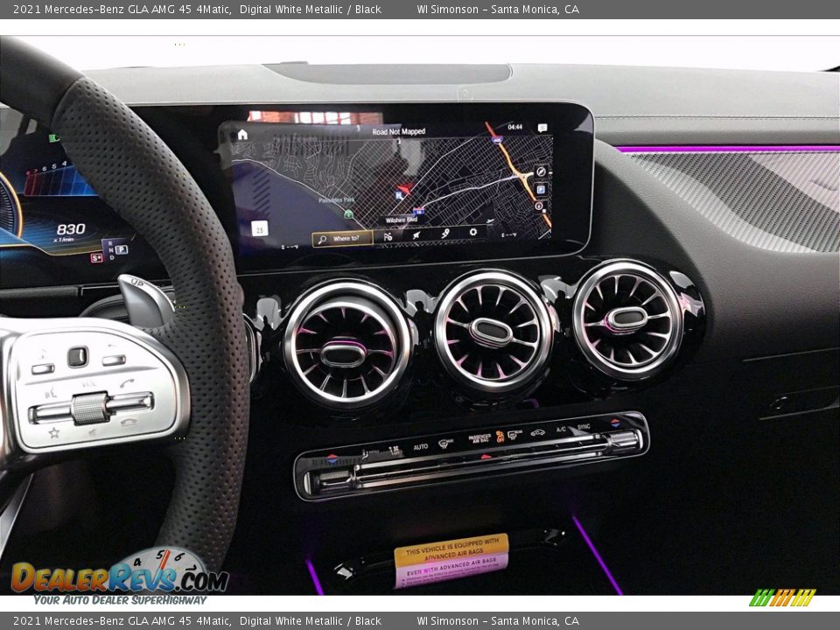
Task: Tap the red vehicle position arrow on the map
Action: 403,189
